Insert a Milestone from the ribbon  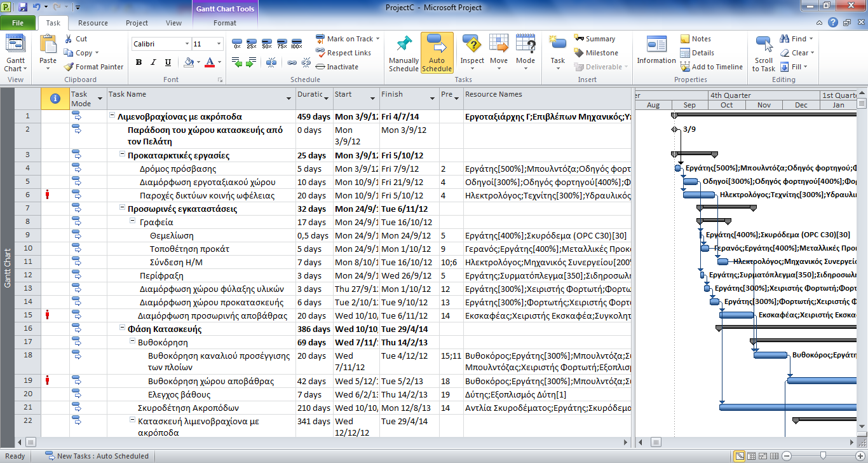click(x=596, y=53)
